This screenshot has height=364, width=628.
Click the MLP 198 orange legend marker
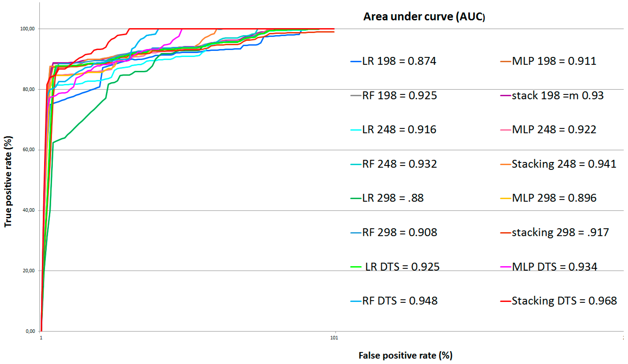[505, 61]
